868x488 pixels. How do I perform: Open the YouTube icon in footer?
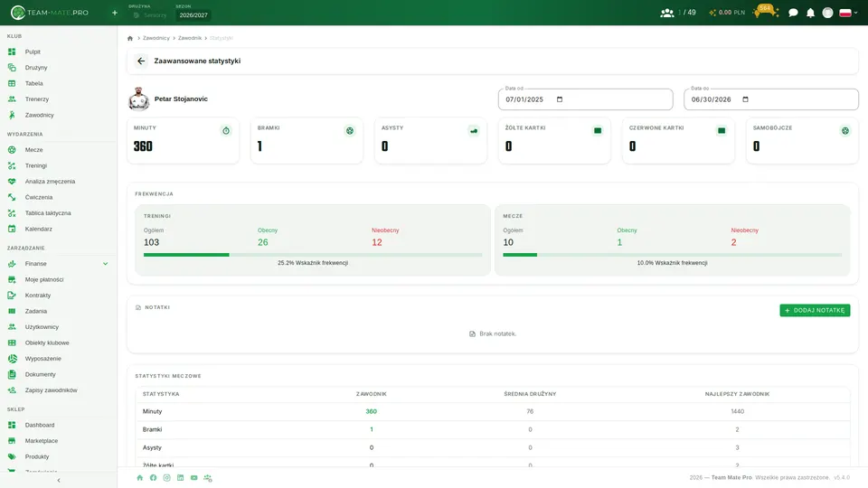[x=193, y=477]
